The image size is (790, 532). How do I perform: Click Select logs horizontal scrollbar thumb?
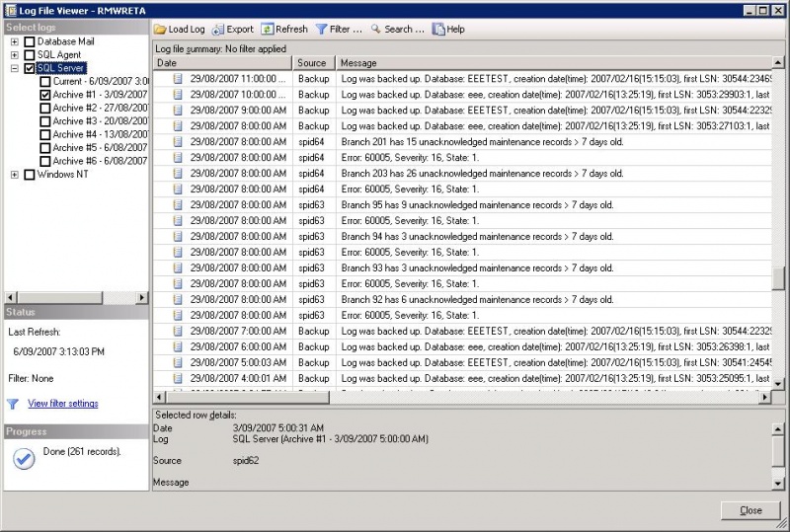click(60, 298)
